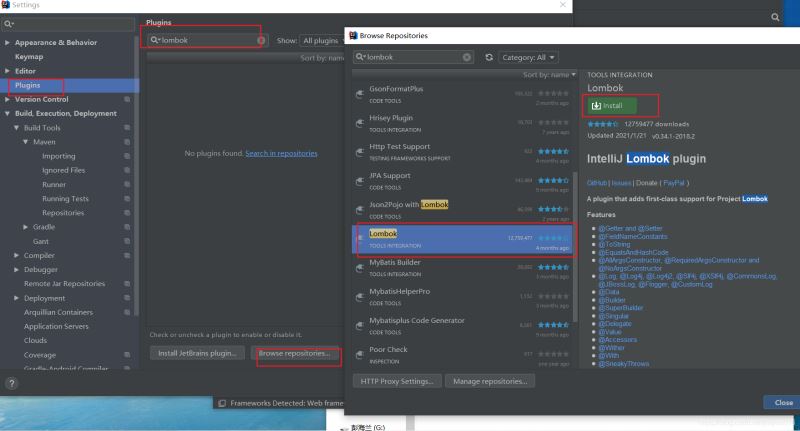Focus the Settings sidebar search field
This screenshot has width=800, height=431.
[x=69, y=24]
